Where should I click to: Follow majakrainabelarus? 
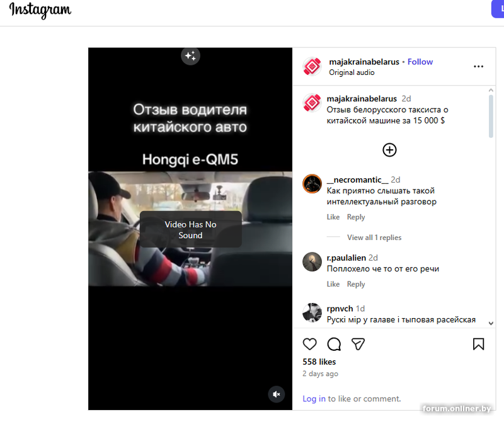pyautogui.click(x=420, y=62)
